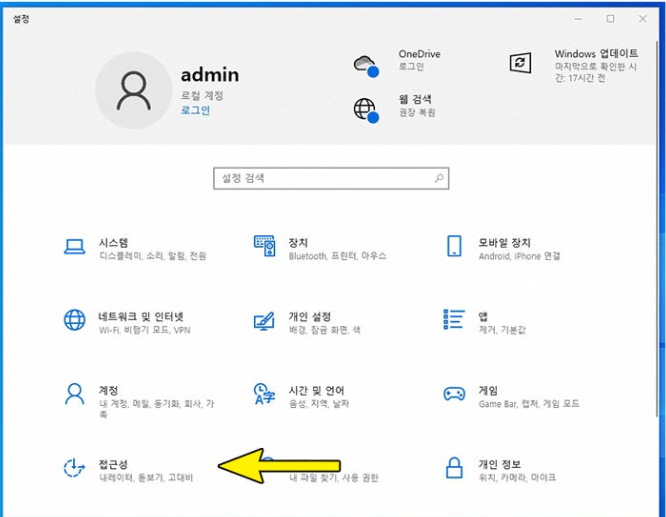Click Bluetooth, 프린터, 마우스 description
The height and width of the screenshot is (517, 666).
[338, 256]
